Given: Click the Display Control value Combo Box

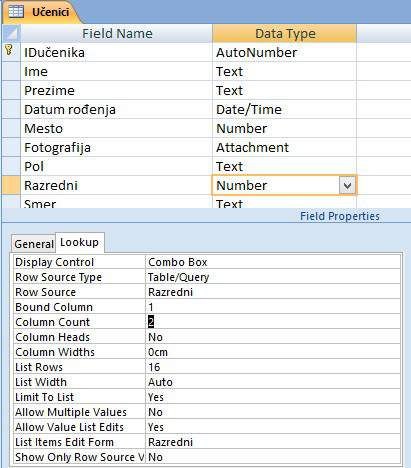Looking at the screenshot, I should coord(273,262).
